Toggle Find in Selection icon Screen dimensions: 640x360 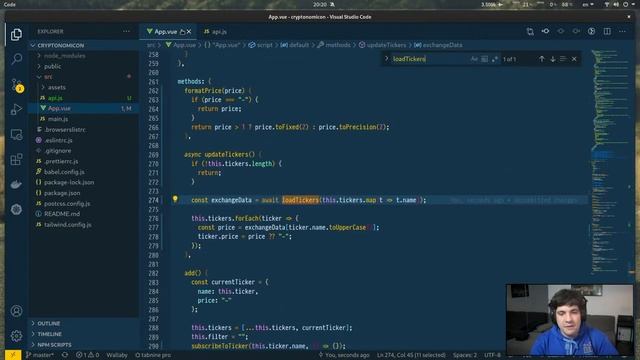pos(563,59)
